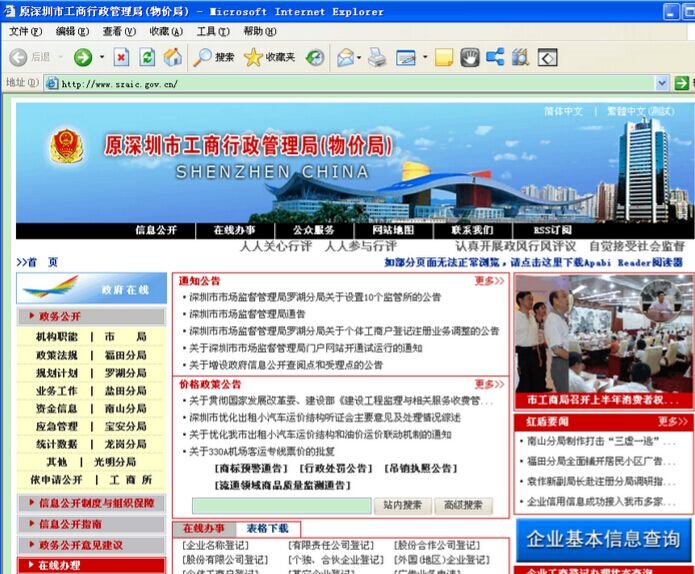Viewport: 695px width, 574px height.
Task: Click the 联系我们 navigation item
Action: click(x=472, y=230)
